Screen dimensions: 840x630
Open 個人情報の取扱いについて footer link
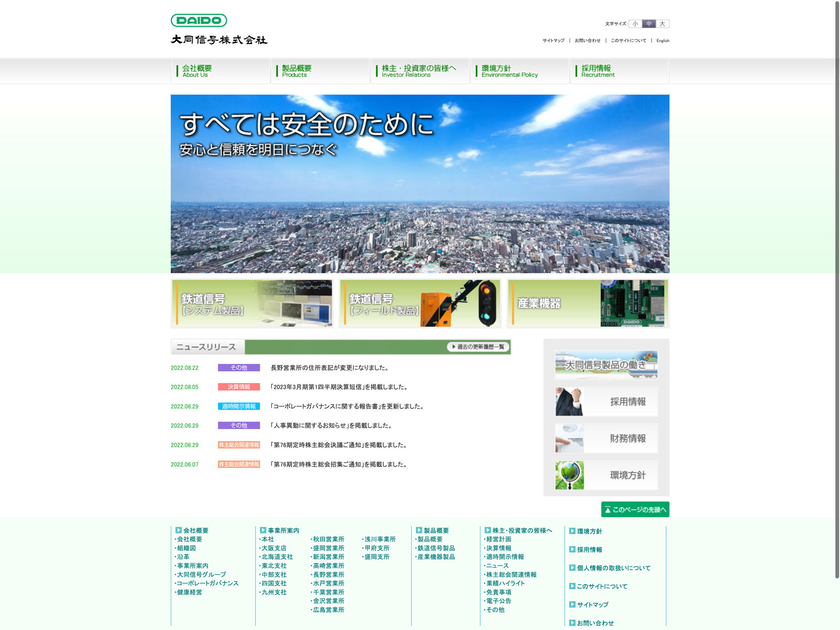(613, 568)
